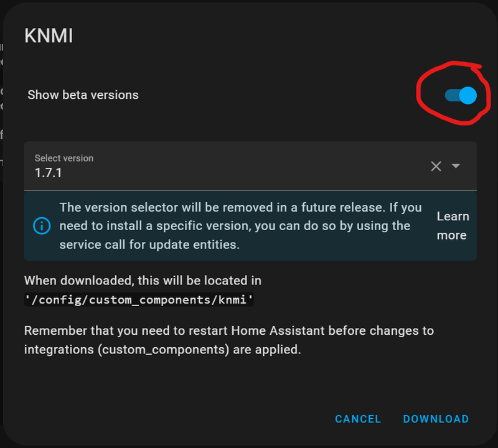Click the blue info circle icon
The height and width of the screenshot is (448, 498).
point(42,225)
